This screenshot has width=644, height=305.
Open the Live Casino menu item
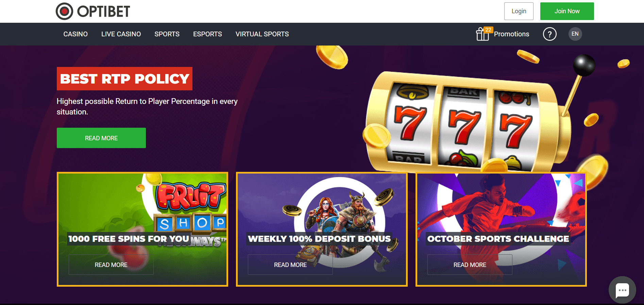121,34
